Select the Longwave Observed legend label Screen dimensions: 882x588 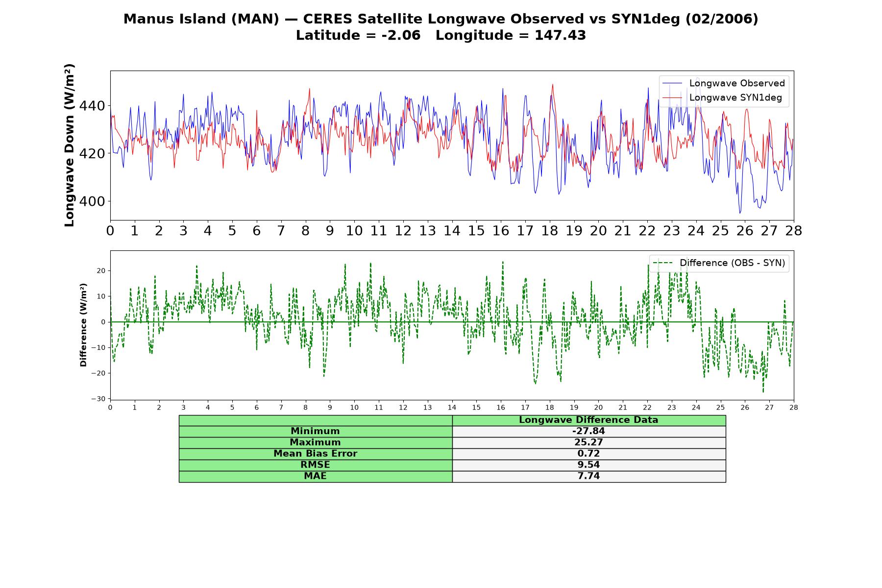[x=737, y=83]
